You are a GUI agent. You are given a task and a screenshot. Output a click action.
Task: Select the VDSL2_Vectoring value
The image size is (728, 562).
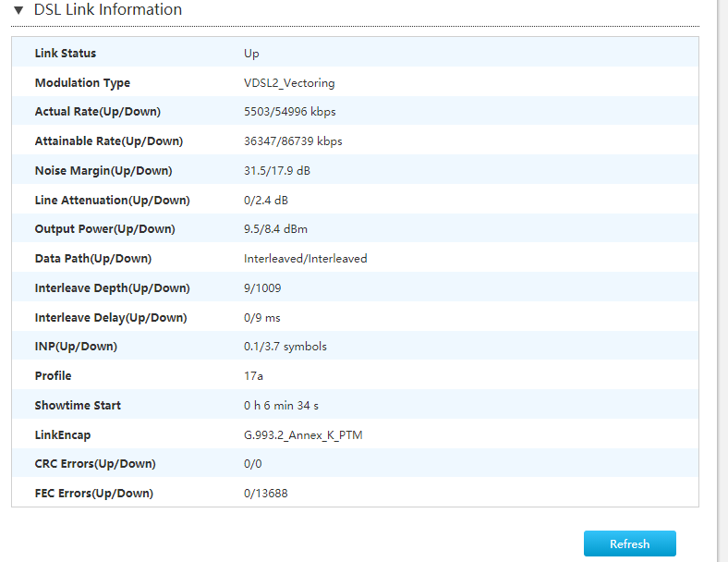click(289, 82)
